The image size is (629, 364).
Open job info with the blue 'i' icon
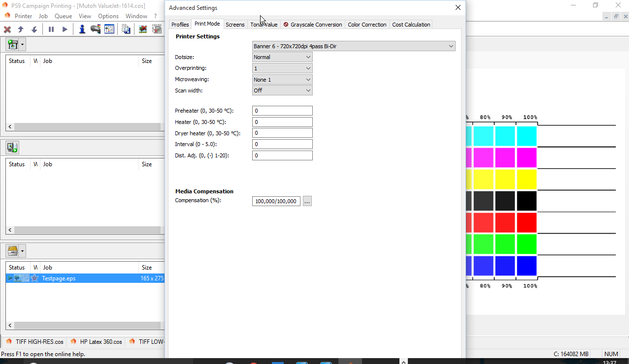click(x=82, y=30)
